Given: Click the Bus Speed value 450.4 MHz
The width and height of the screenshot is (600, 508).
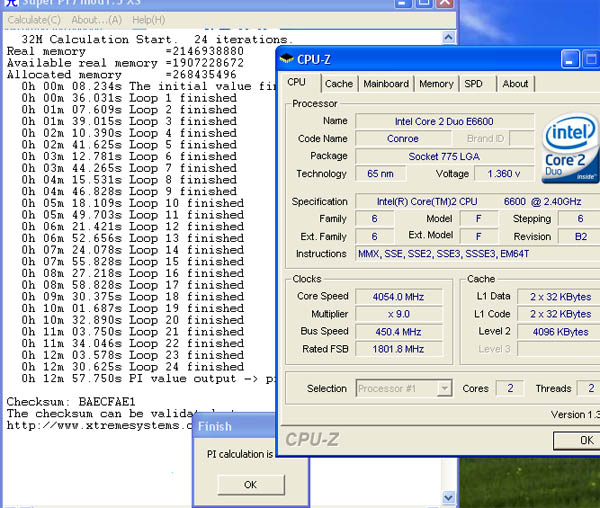Looking at the screenshot, I should 399,332.
